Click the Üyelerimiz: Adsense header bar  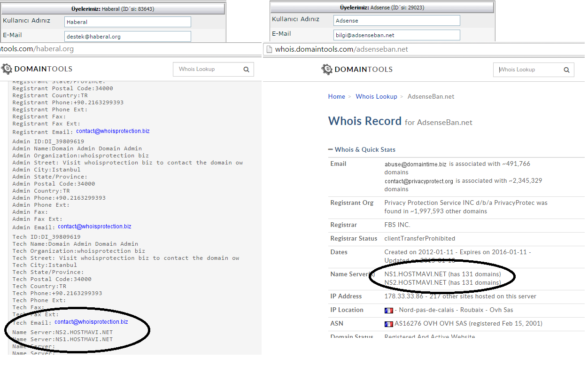[382, 8]
